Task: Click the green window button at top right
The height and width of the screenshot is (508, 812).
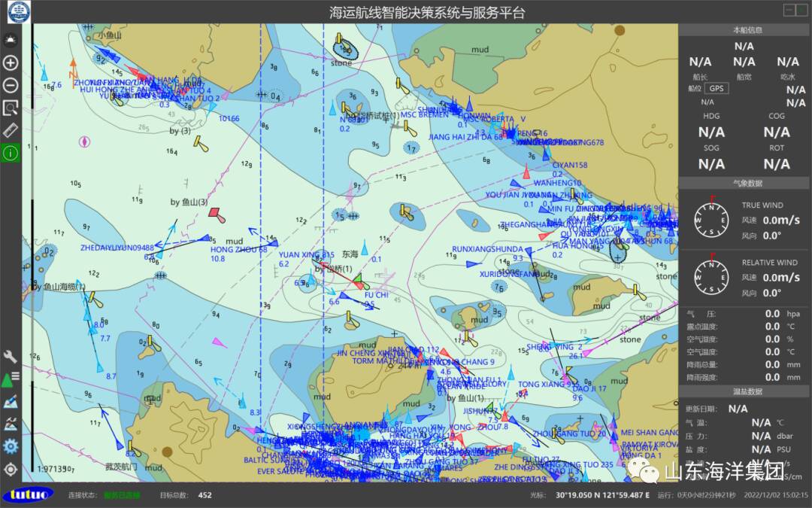Action: point(790,10)
